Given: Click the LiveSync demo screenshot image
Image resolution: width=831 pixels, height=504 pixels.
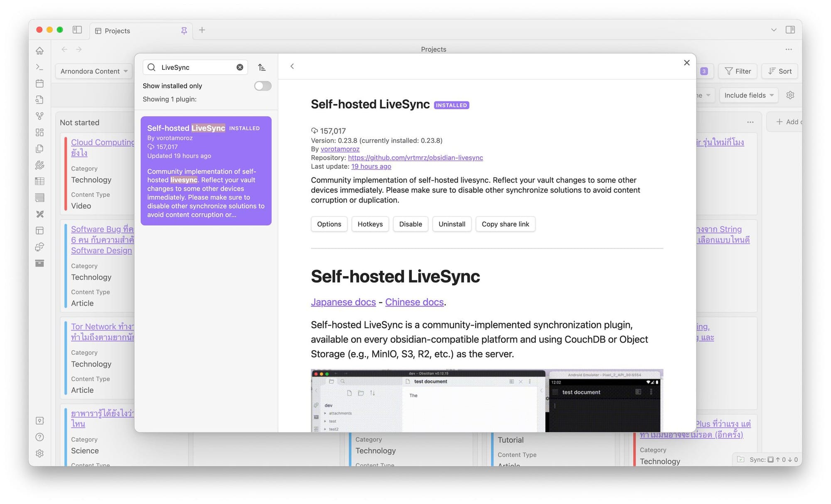Looking at the screenshot, I should coord(487,400).
